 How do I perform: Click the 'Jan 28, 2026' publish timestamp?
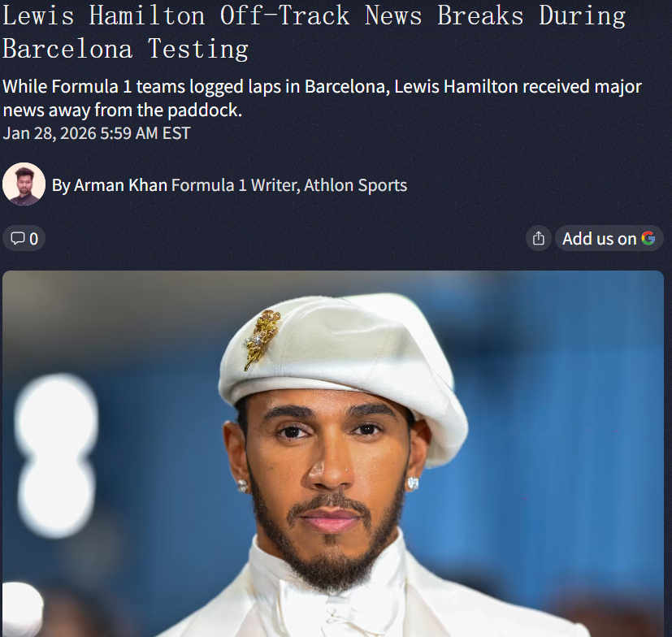[50, 133]
